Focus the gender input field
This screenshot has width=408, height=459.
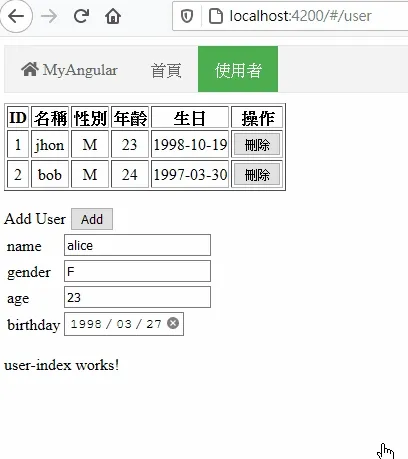[137, 271]
